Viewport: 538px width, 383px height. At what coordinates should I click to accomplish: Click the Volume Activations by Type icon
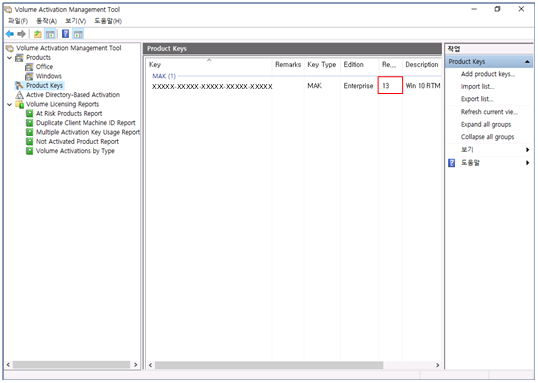pyautogui.click(x=30, y=151)
